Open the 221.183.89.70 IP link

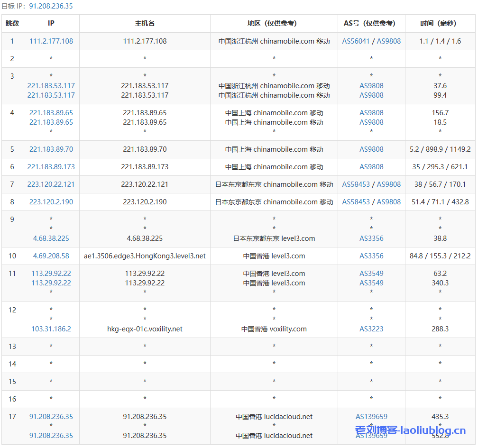pos(51,149)
